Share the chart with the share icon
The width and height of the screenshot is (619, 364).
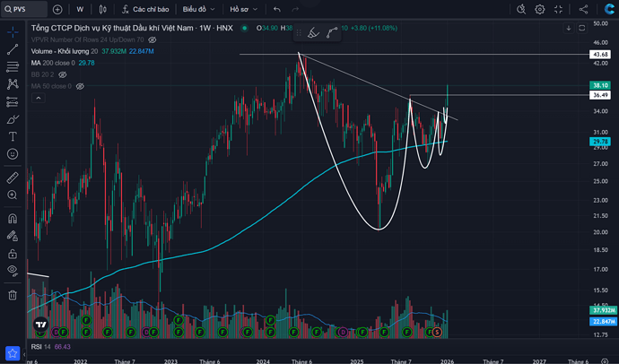(x=583, y=9)
